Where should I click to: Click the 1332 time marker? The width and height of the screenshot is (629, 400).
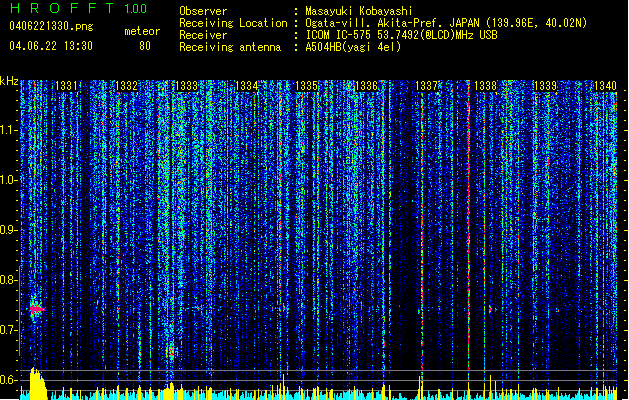click(126, 86)
